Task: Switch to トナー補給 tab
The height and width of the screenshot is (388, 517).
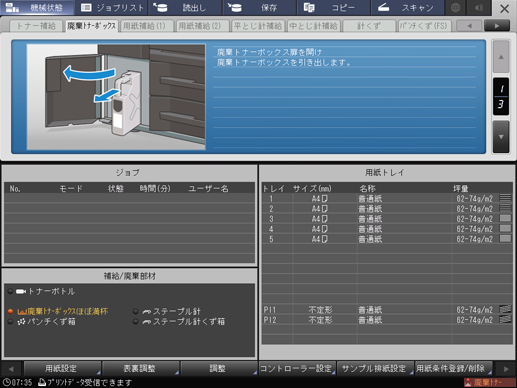Action: [36, 26]
